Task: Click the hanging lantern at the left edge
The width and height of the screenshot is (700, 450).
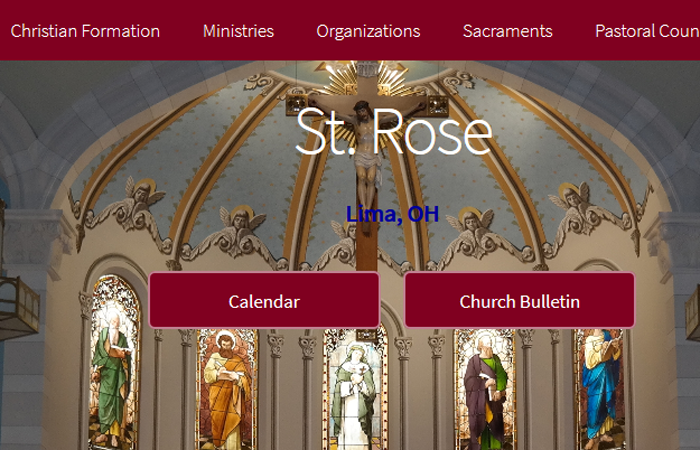Action: (x=18, y=305)
